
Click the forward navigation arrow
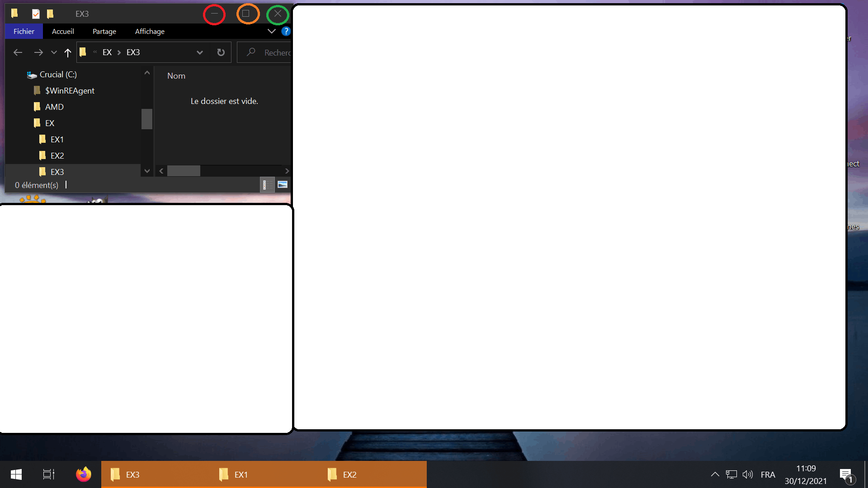pyautogui.click(x=38, y=52)
